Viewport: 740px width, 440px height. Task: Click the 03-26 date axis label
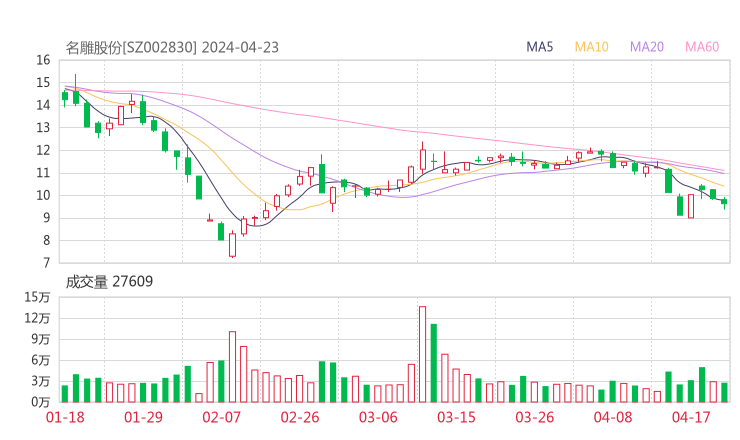pos(535,417)
